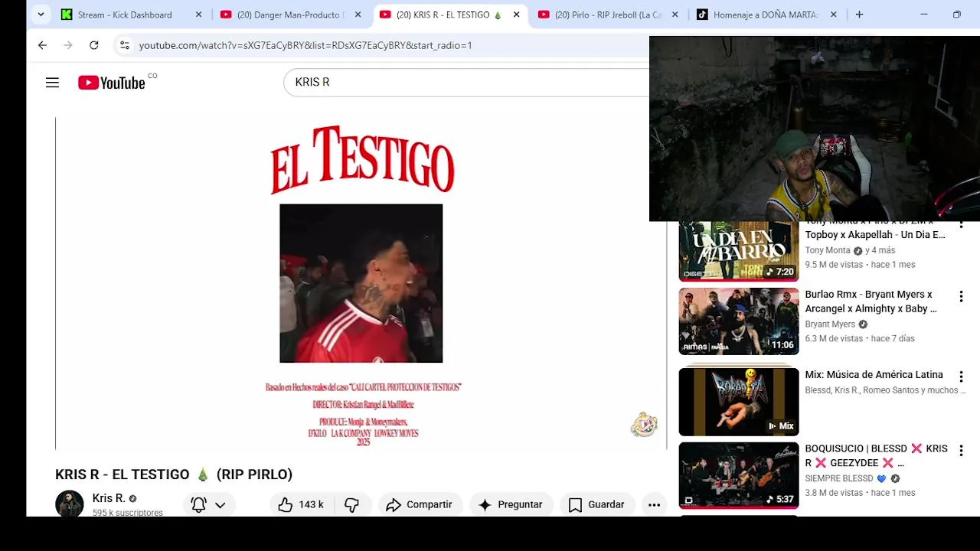Click 6.3 M de vistas text
The image size is (980, 551).
coord(834,338)
